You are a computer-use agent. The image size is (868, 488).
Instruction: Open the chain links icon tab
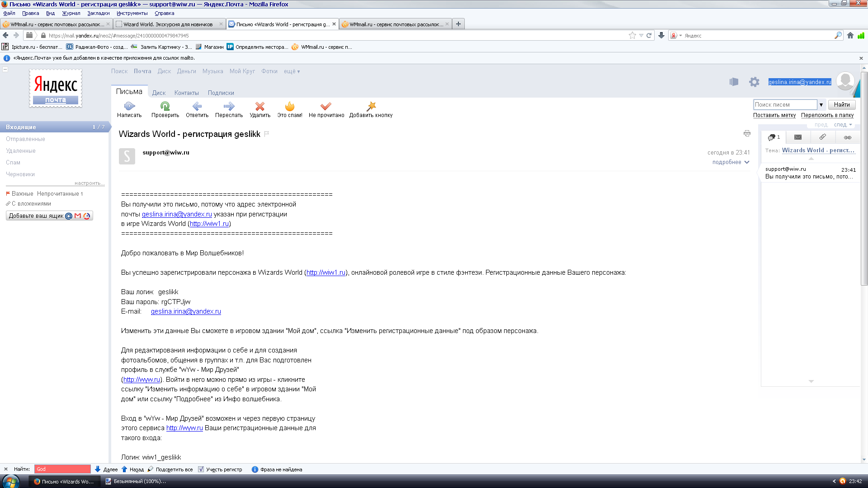tap(848, 137)
